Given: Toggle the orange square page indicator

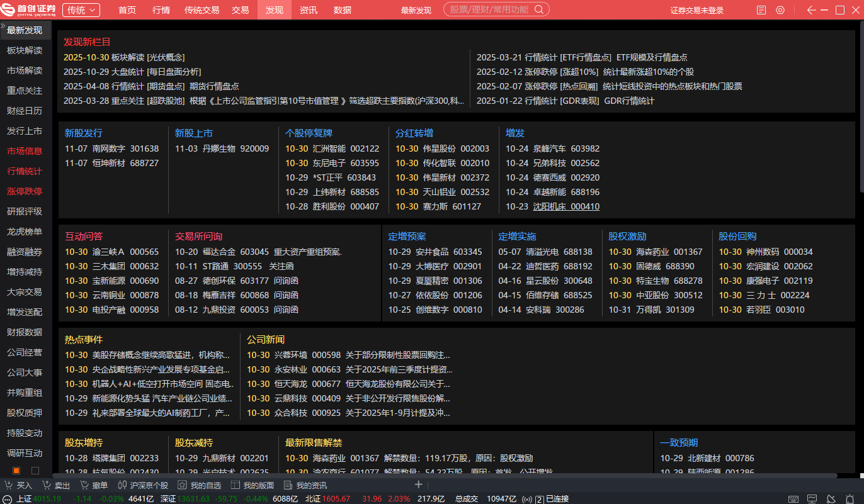Looking at the screenshot, I should (16, 471).
